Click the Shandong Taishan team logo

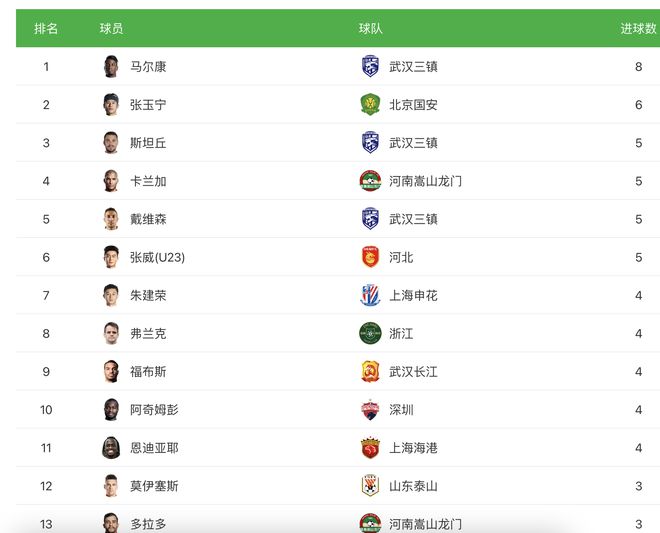click(370, 486)
